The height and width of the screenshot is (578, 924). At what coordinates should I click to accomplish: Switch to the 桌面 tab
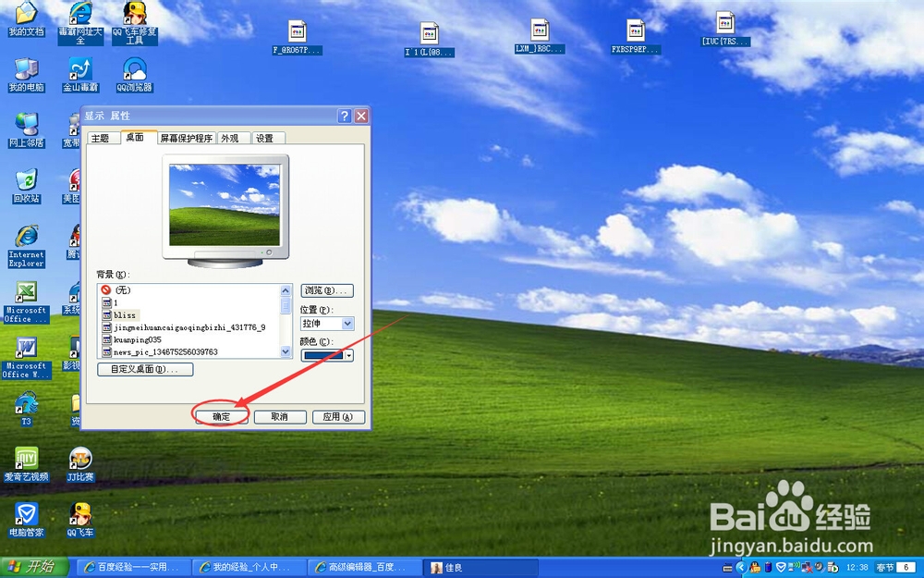click(x=135, y=138)
